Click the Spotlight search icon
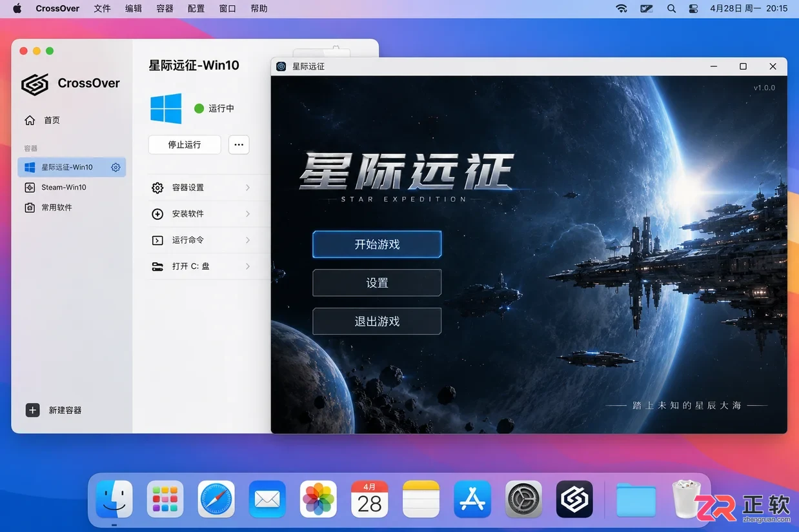This screenshot has width=799, height=532. pyautogui.click(x=671, y=8)
